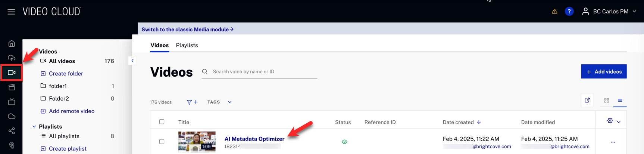Screen dimensions: 644x154
Task: Check the AI Metadata Optimizer row checkbox
Action: coord(162,142)
